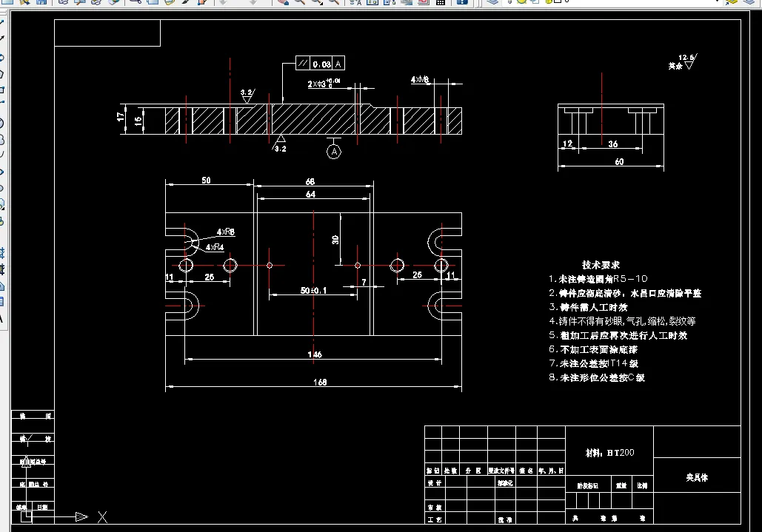
Task: Click the parallelism tolerance value 0.03
Action: pos(321,64)
